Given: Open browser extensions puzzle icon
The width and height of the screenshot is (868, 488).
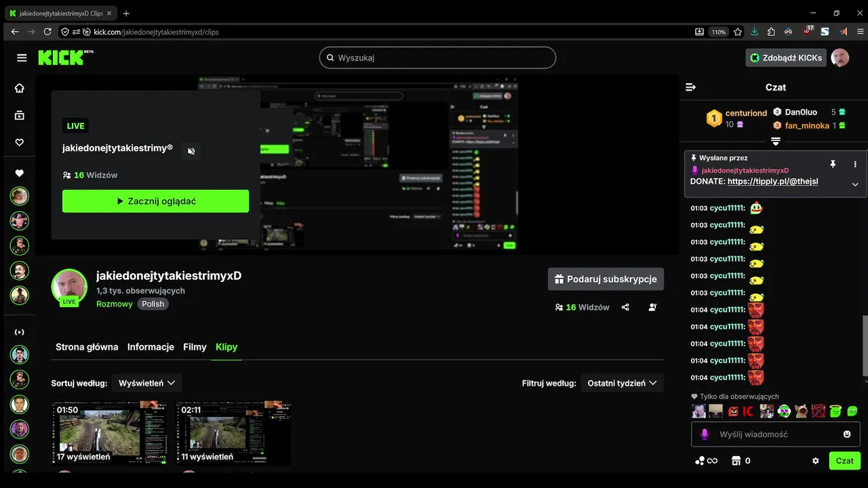Looking at the screenshot, I should [771, 32].
